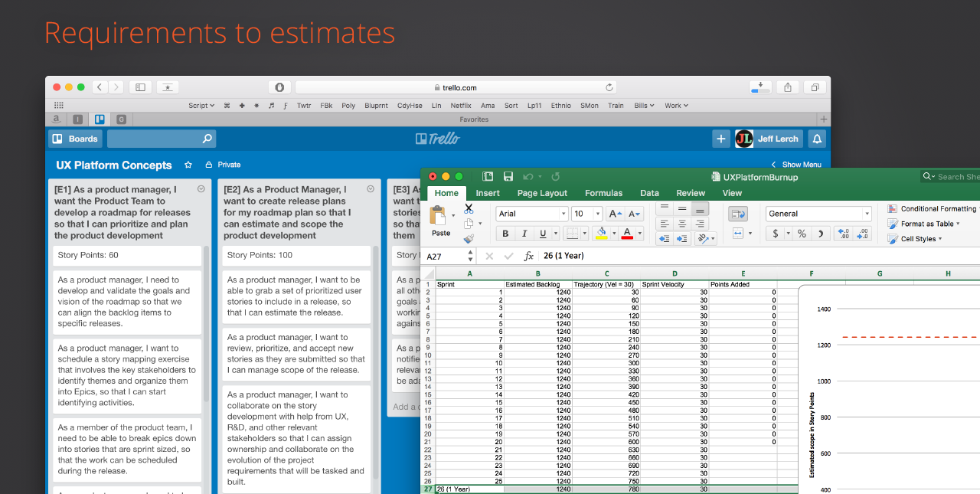Click the Merge cells icon
Viewport: 980px width, 494px height.
(738, 233)
